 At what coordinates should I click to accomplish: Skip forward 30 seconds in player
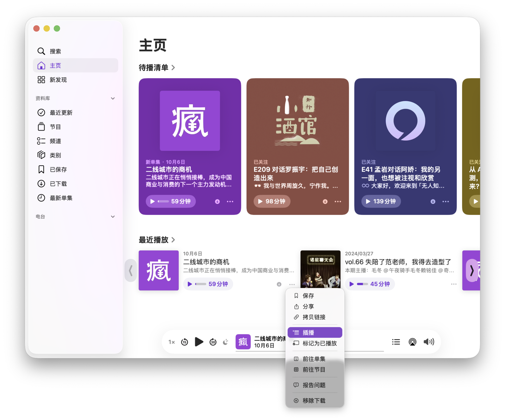(213, 342)
